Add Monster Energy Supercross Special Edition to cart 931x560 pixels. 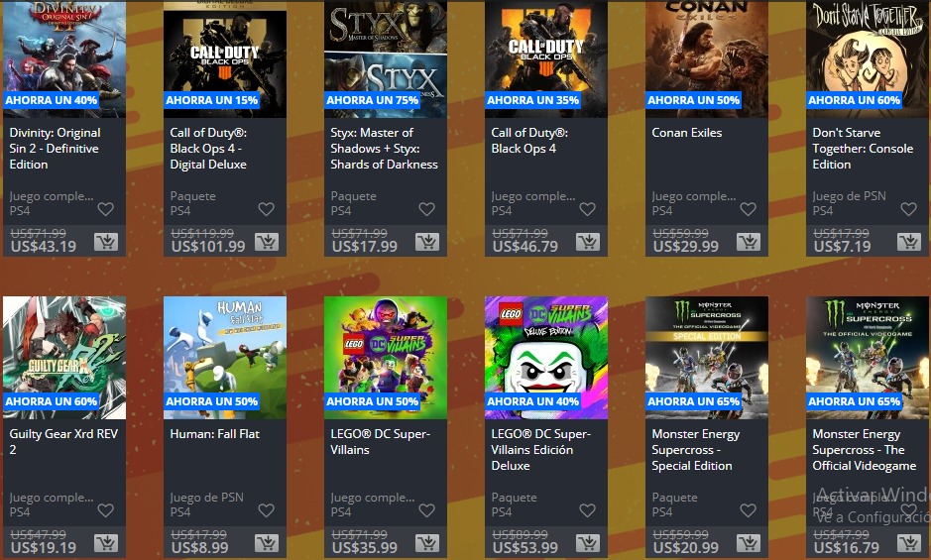pyautogui.click(x=749, y=543)
